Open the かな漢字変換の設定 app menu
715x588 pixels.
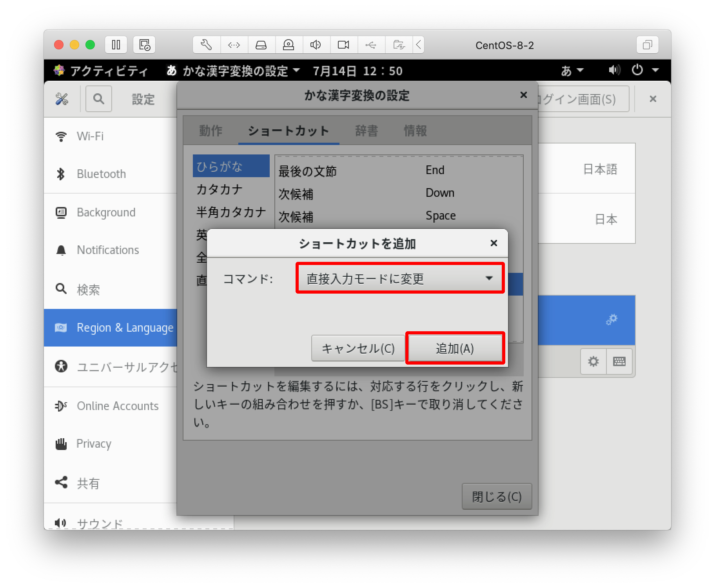(x=234, y=71)
